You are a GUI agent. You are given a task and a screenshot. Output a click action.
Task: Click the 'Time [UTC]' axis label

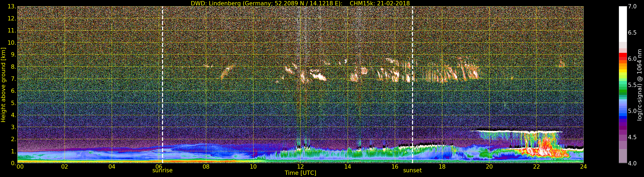[x=300, y=173]
